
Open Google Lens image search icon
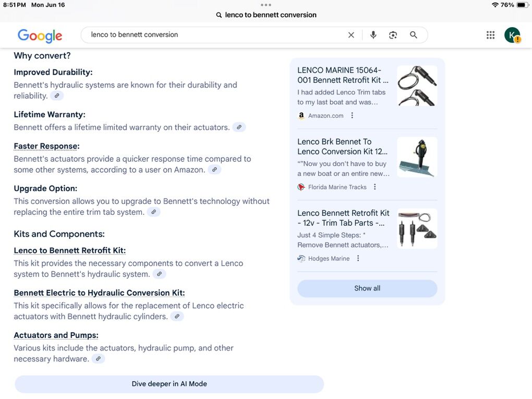click(x=393, y=35)
